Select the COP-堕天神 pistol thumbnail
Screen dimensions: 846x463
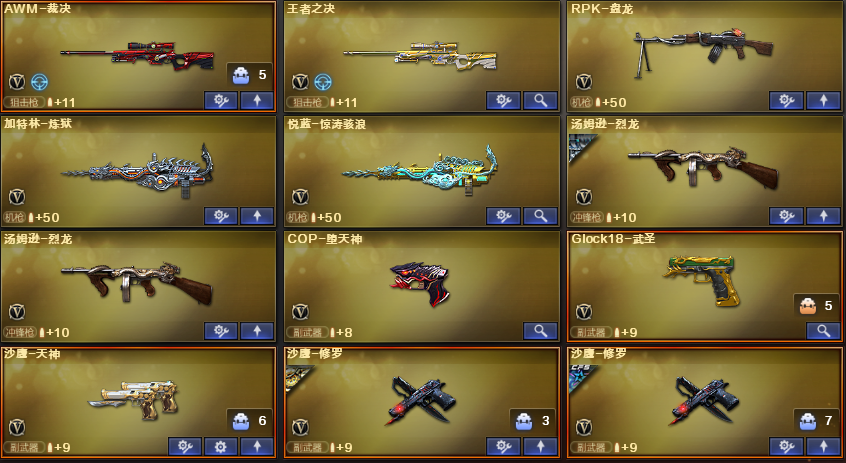420,283
